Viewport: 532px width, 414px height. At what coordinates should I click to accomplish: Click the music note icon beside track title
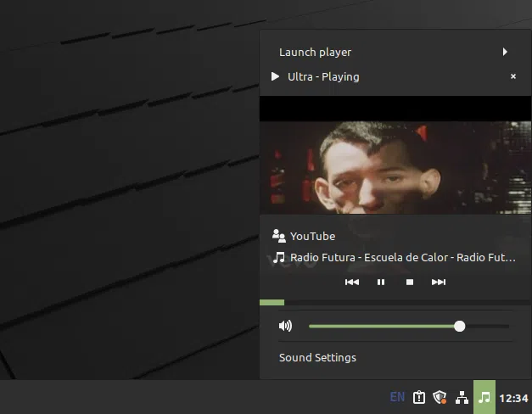[x=279, y=258]
